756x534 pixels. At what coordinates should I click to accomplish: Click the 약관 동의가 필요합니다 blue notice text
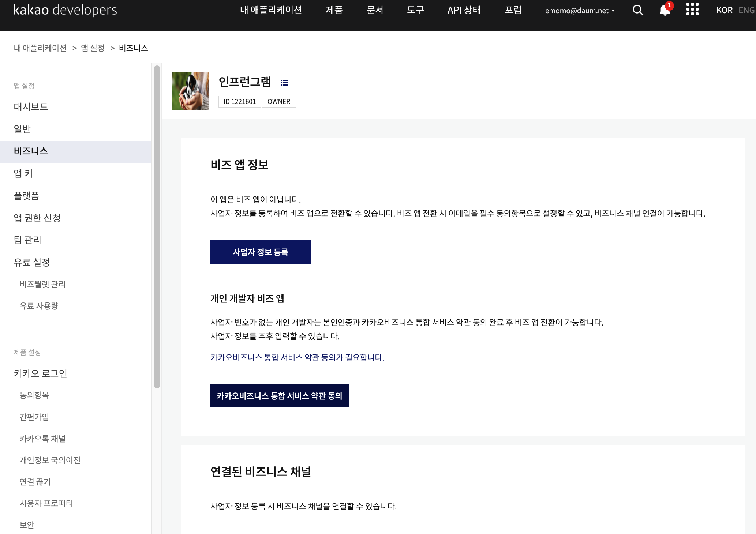pos(297,357)
